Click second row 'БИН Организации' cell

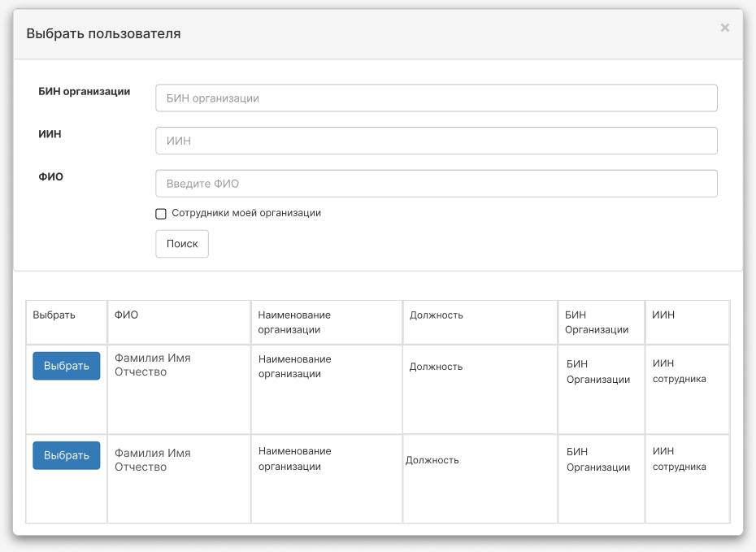[x=602, y=479]
